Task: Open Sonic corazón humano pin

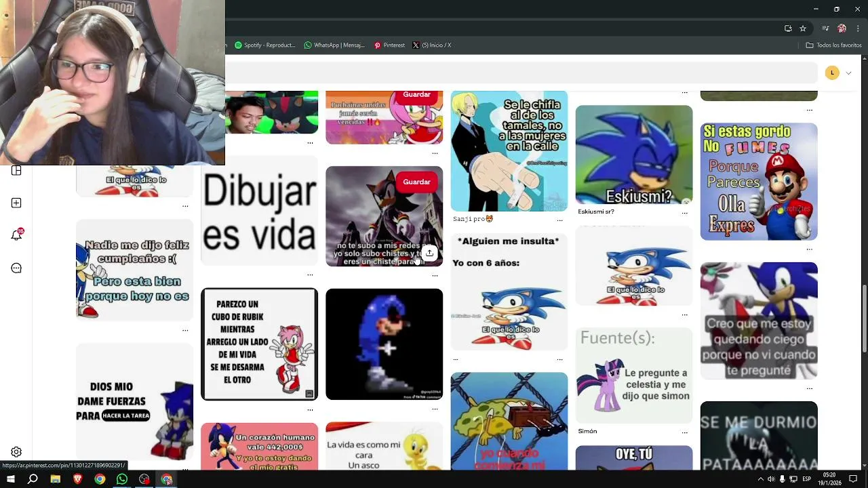Action: tap(259, 447)
